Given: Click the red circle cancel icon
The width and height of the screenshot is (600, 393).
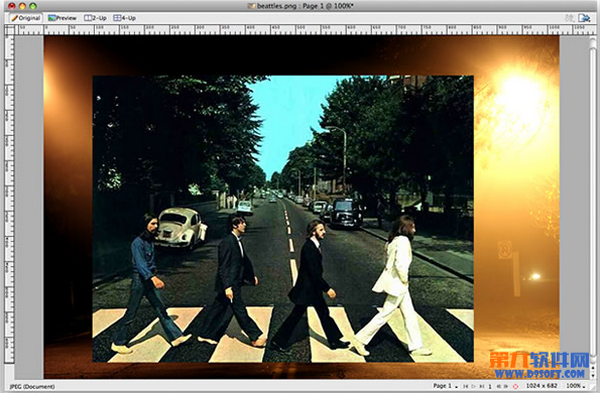Looking at the screenshot, I should (x=515, y=386).
